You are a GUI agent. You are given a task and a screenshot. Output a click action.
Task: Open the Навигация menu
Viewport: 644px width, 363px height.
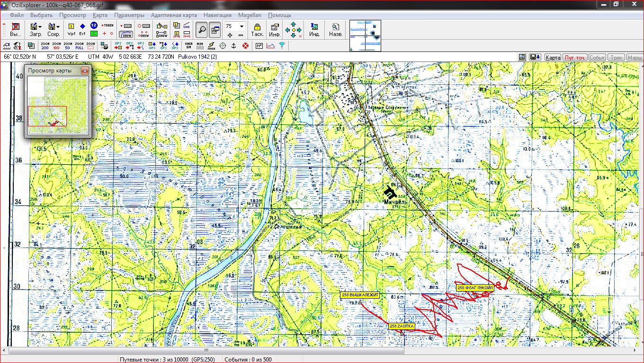point(217,15)
